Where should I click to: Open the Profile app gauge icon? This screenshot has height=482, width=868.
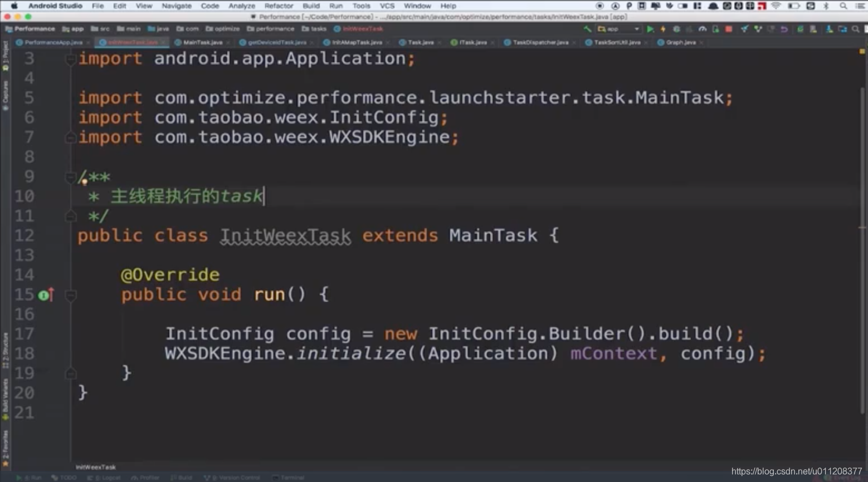pyautogui.click(x=703, y=29)
